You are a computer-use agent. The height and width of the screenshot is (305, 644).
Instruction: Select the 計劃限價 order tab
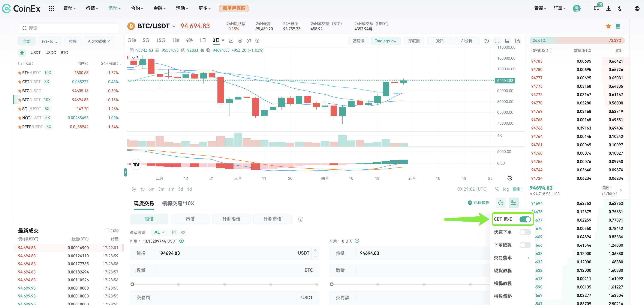[x=231, y=219]
